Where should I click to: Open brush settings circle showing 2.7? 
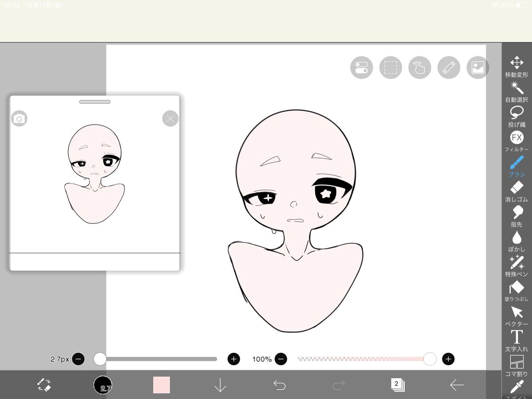(x=103, y=385)
